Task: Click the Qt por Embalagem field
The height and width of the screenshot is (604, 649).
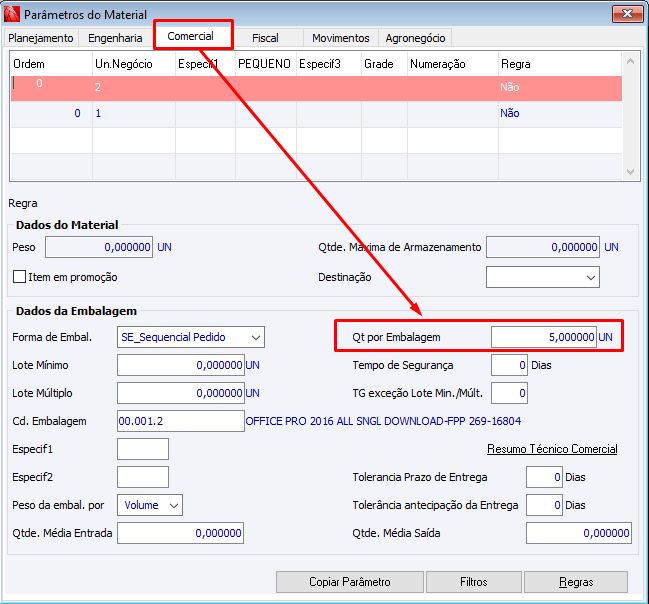Action: click(543, 337)
